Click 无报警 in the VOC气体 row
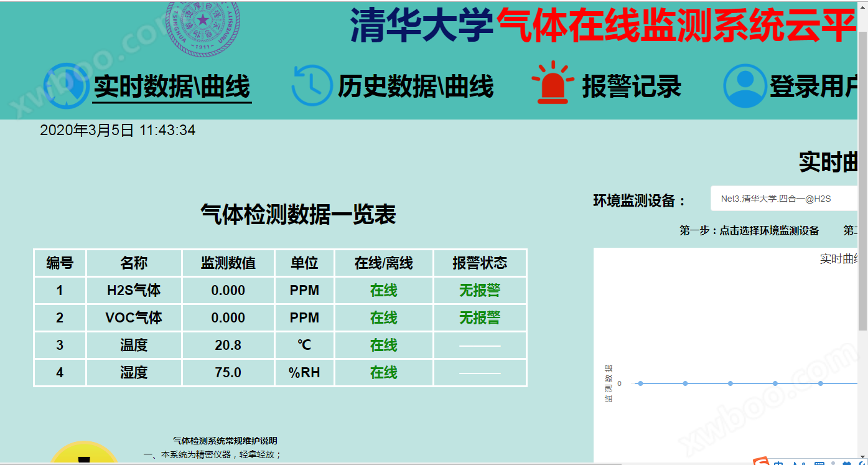 pyautogui.click(x=480, y=318)
